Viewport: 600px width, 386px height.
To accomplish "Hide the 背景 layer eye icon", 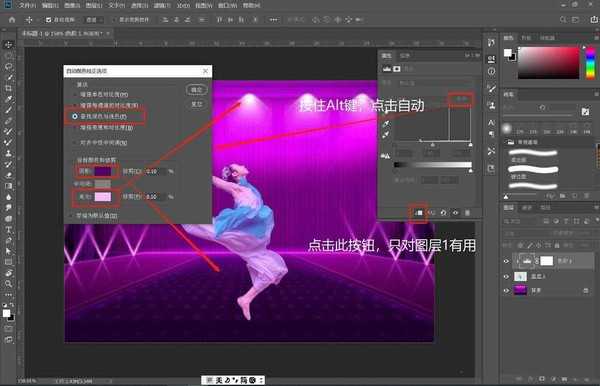I will point(506,291).
